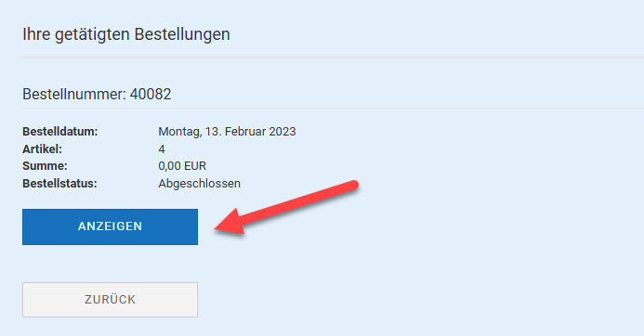Click the year '2023' in the order date
The width and height of the screenshot is (644, 336).
coord(283,132)
